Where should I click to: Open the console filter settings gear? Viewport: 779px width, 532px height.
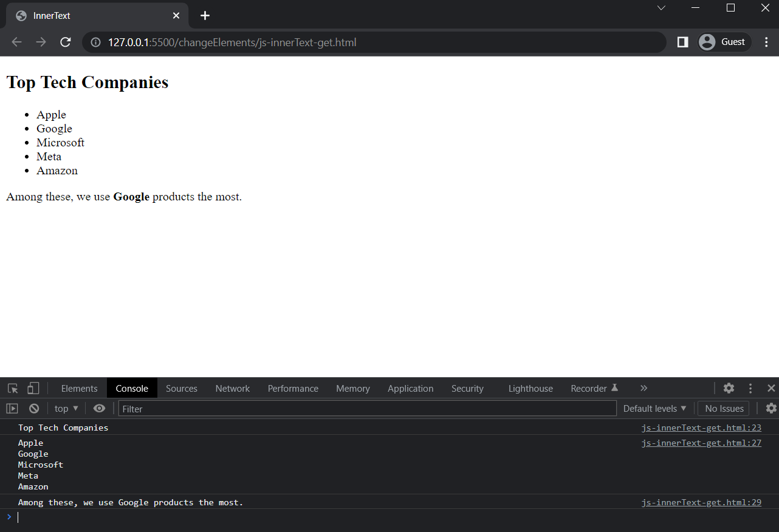click(x=771, y=408)
